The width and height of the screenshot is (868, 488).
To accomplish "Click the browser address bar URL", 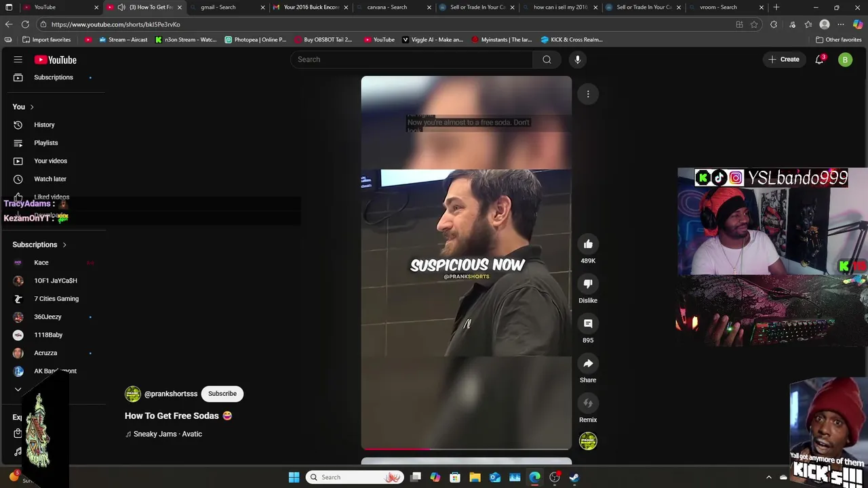I will (x=115, y=24).
